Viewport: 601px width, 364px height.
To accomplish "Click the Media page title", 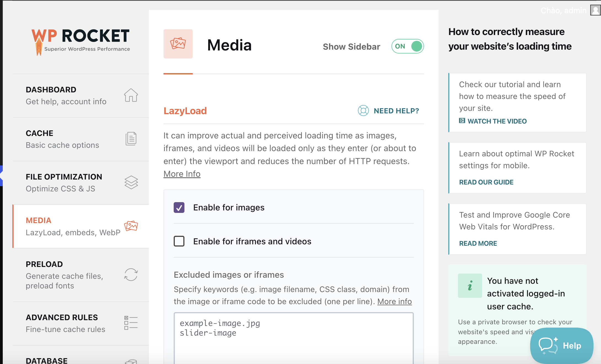I will 229,45.
